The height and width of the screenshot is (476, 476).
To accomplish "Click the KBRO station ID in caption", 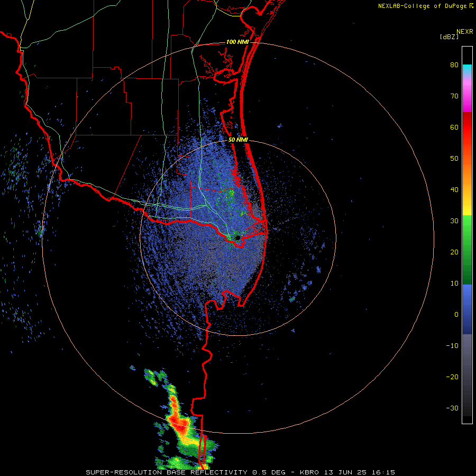I will coord(309,472).
